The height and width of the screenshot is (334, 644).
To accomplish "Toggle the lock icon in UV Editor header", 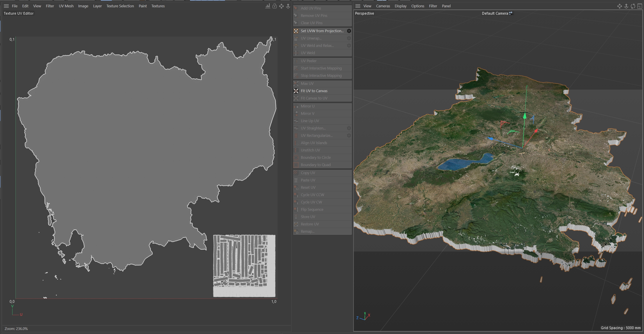I will click(x=275, y=6).
